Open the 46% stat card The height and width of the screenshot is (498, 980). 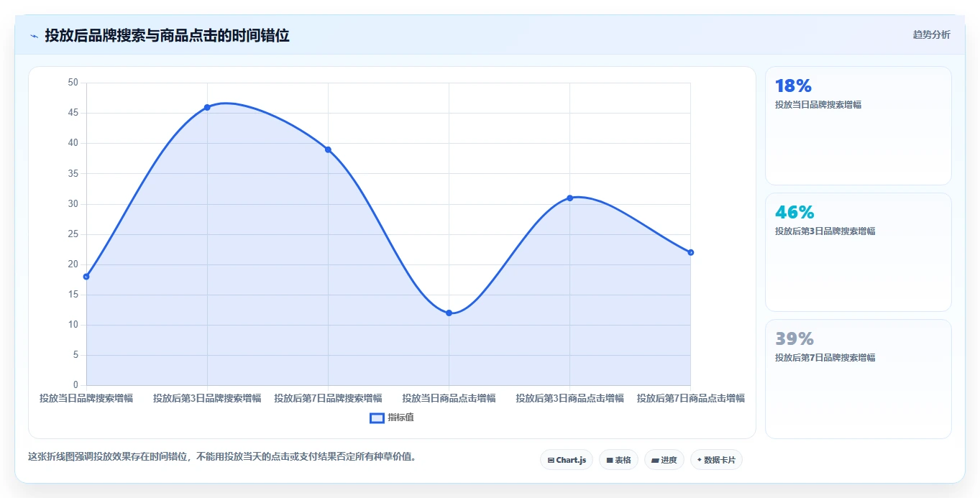pyautogui.click(x=858, y=252)
